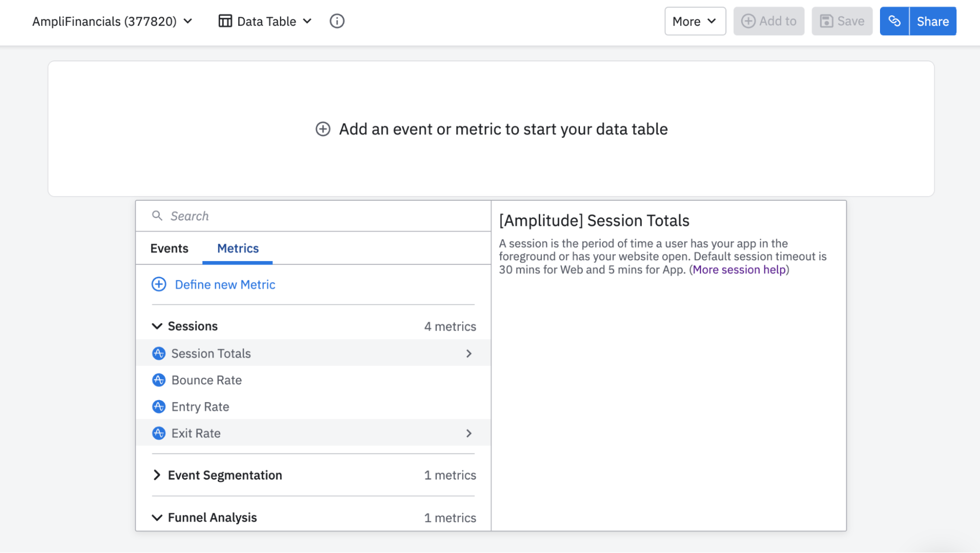Select the Metrics tab
980x553 pixels.
238,248
